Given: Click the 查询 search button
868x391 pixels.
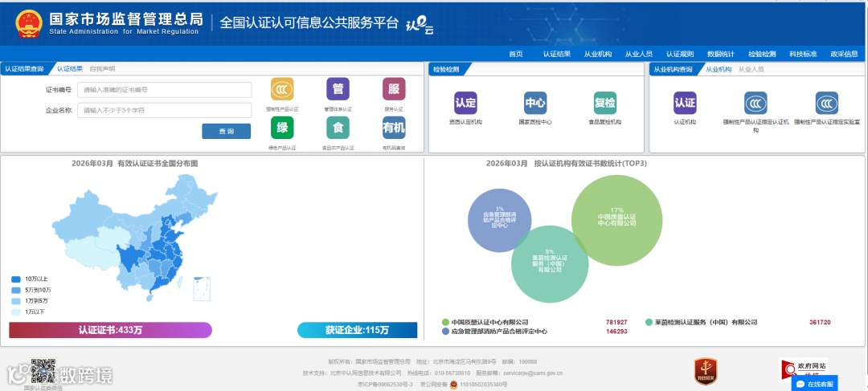Looking at the screenshot, I should pyautogui.click(x=227, y=131).
